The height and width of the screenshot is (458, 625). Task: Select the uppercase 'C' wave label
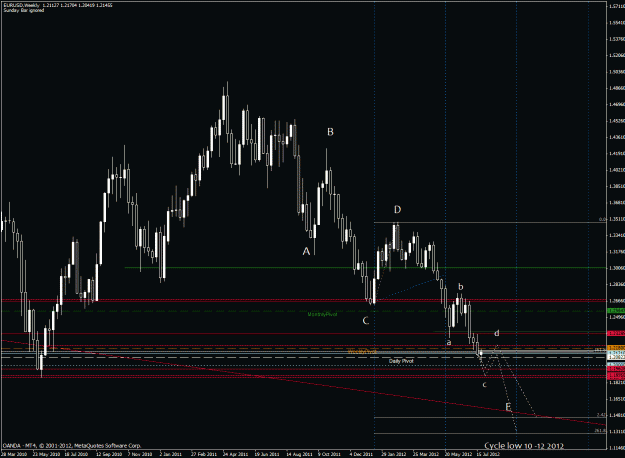point(366,320)
